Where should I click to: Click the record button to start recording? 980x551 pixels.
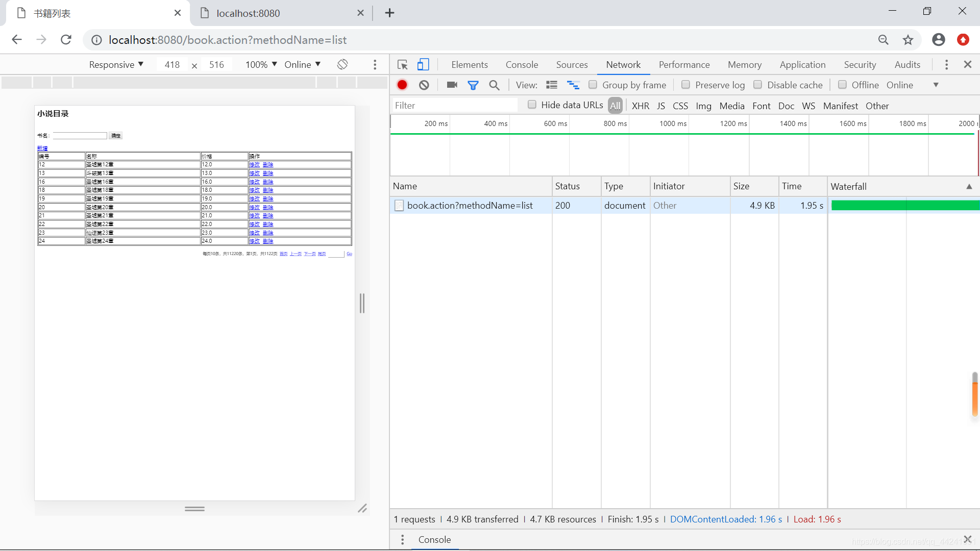pos(403,85)
